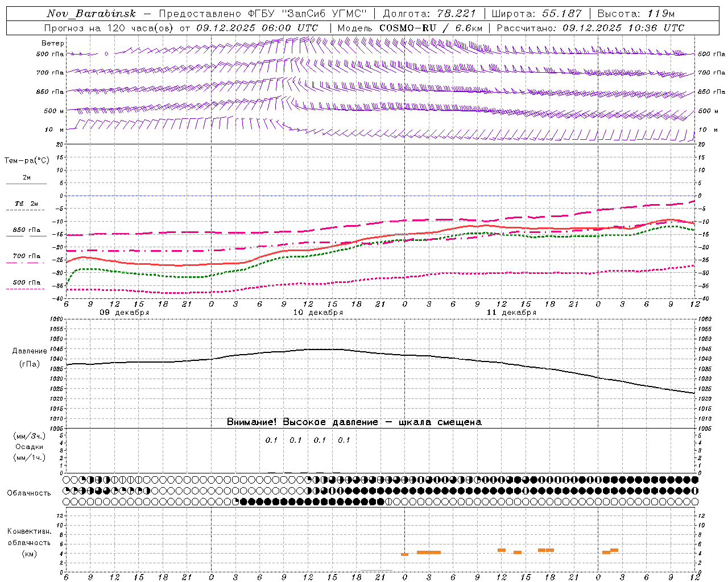
Task: Click the 'Широта: 55.187' latitude value
Action: click(536, 14)
